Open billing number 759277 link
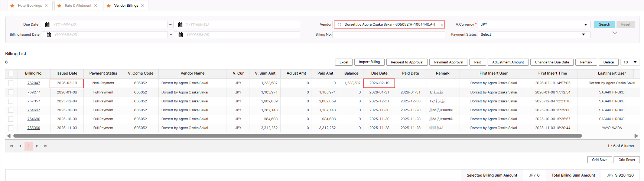This screenshot has width=644, height=181. click(33, 92)
